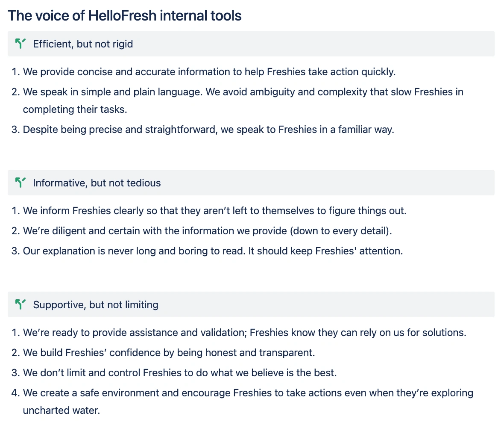Click the line about concise and accurate information
This screenshot has height=425, width=504.
(x=209, y=72)
